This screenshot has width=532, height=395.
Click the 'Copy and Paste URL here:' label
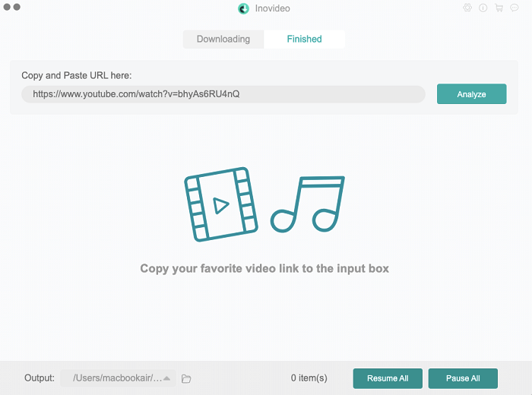tap(76, 75)
